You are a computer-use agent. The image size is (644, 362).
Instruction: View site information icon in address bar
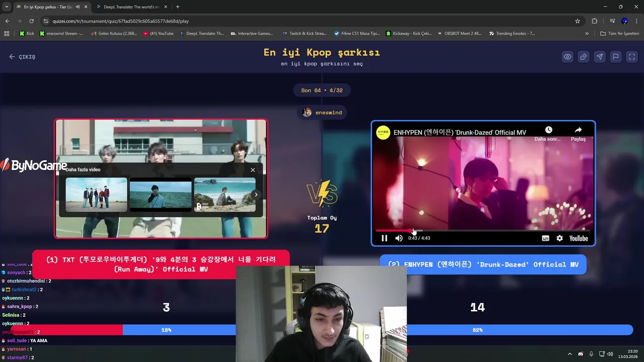pos(46,21)
